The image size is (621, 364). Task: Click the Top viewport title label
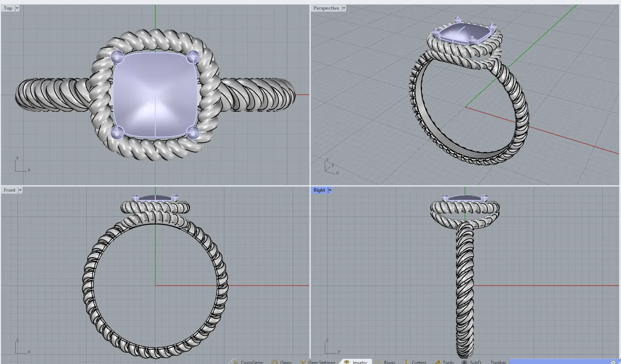[x=8, y=8]
